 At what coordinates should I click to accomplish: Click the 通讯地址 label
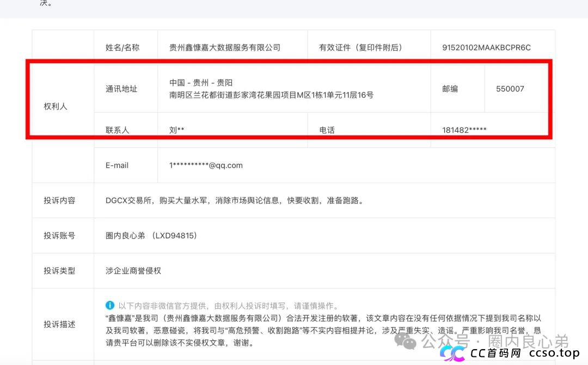click(121, 89)
